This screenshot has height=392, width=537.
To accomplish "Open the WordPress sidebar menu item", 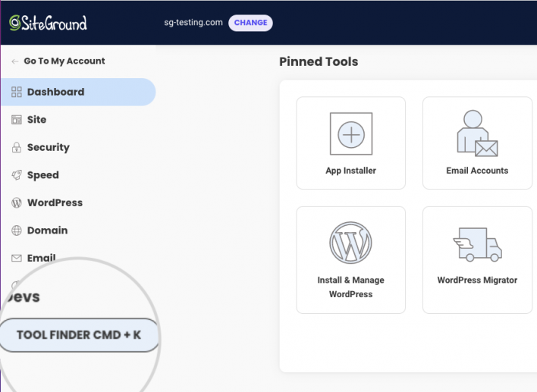I will point(55,202).
